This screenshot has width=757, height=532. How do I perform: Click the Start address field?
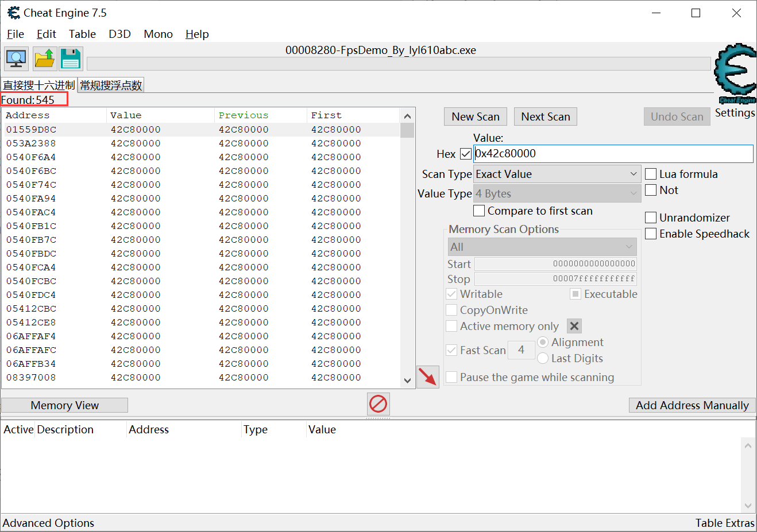(555, 263)
